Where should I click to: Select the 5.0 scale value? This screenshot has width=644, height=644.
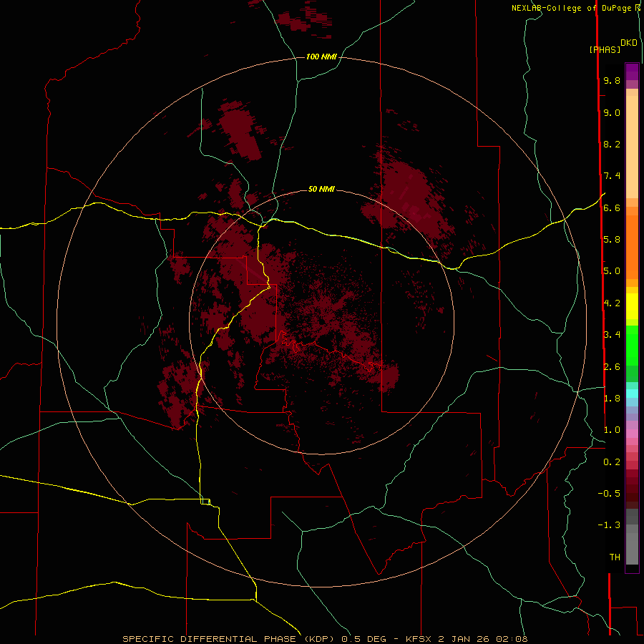(x=612, y=271)
